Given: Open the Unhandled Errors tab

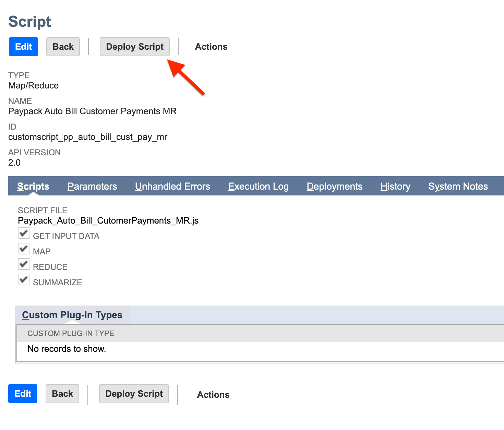Looking at the screenshot, I should (x=172, y=186).
